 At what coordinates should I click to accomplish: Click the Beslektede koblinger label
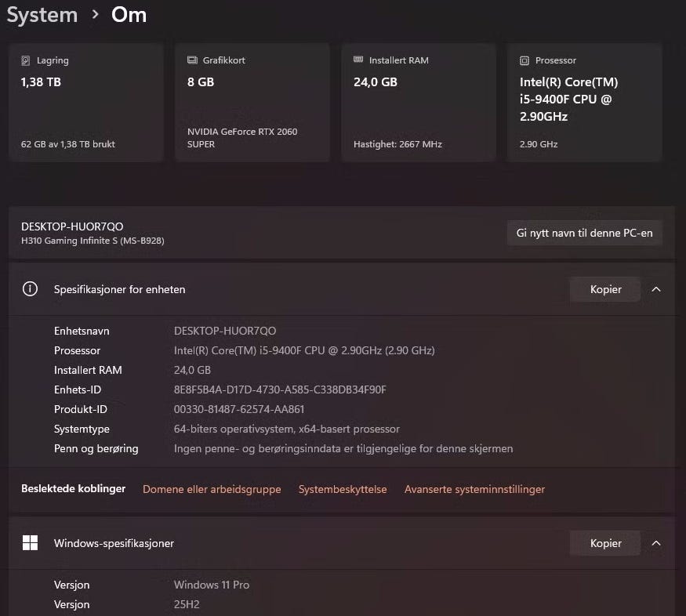tap(74, 488)
